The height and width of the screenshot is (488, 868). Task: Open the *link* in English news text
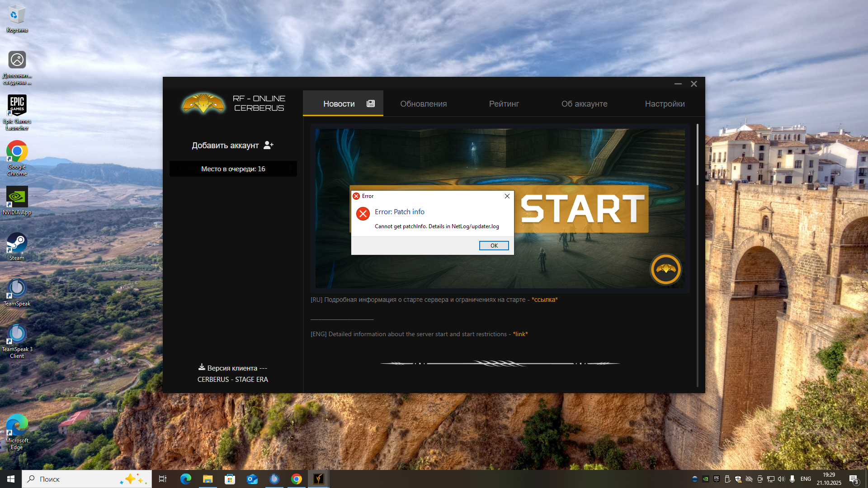520,334
